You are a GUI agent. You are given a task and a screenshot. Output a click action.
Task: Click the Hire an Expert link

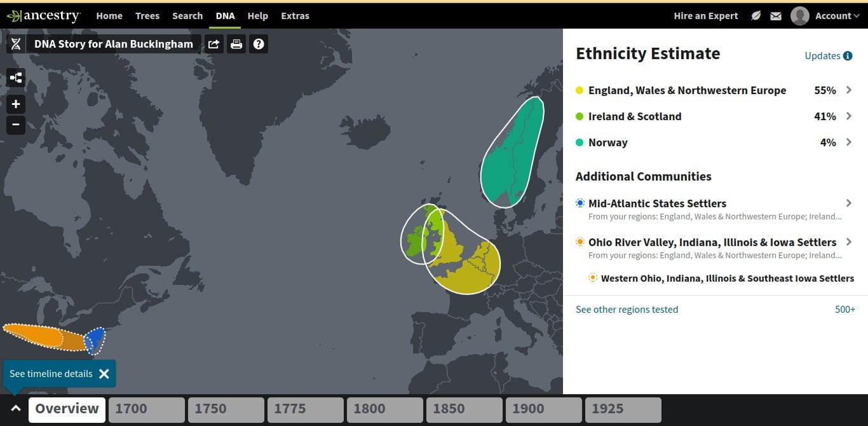coord(706,16)
